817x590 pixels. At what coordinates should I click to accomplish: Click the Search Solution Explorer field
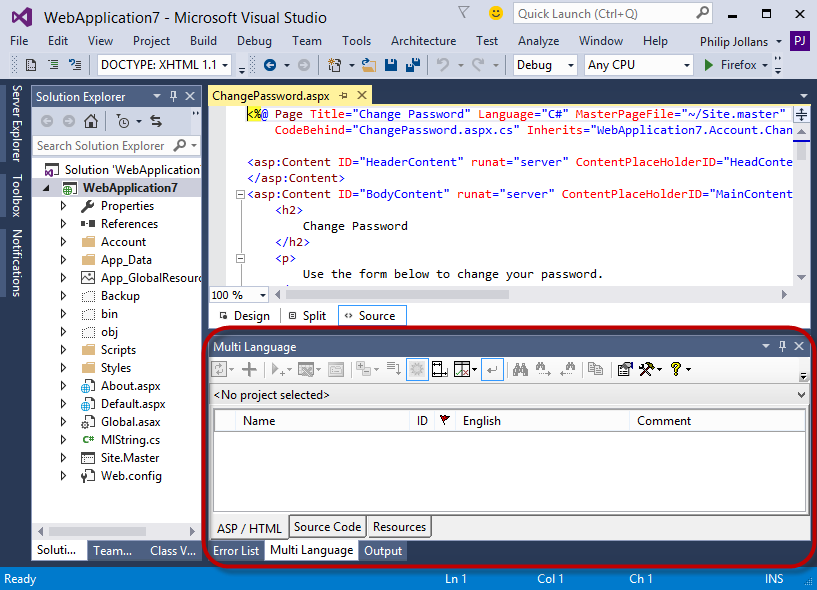click(x=101, y=146)
